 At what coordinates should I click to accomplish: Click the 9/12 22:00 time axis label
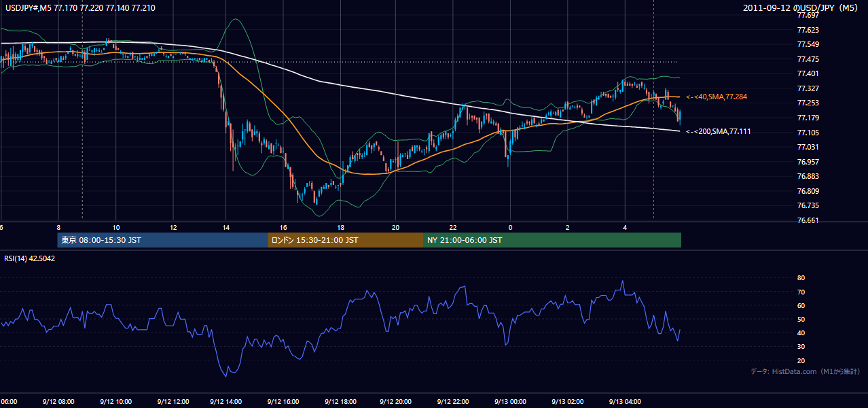[x=453, y=402]
